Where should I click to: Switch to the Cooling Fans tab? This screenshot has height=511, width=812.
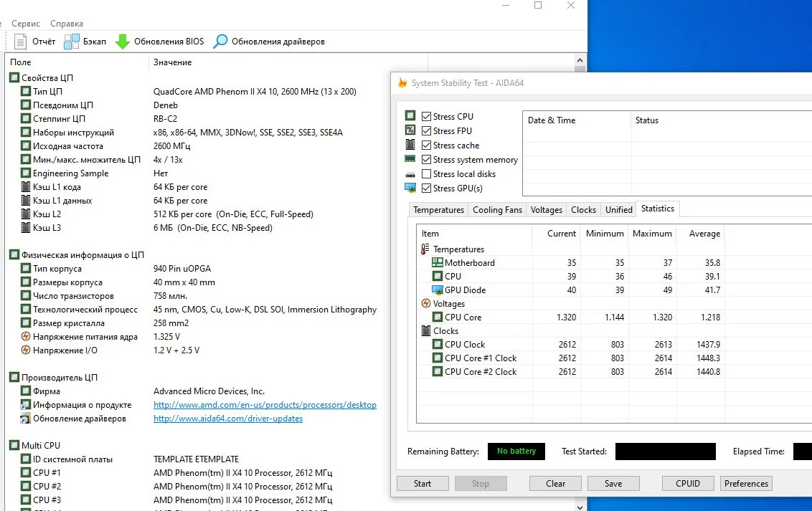tap(497, 210)
